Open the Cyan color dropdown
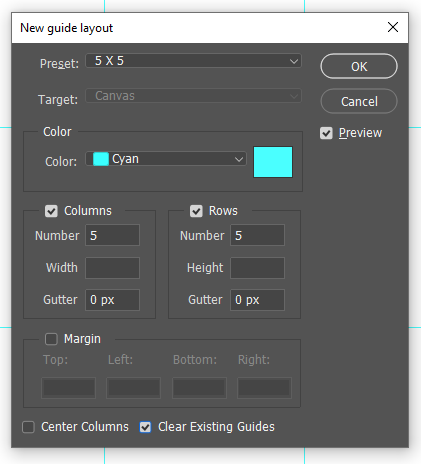Image resolution: width=421 pixels, height=464 pixels. coord(166,159)
